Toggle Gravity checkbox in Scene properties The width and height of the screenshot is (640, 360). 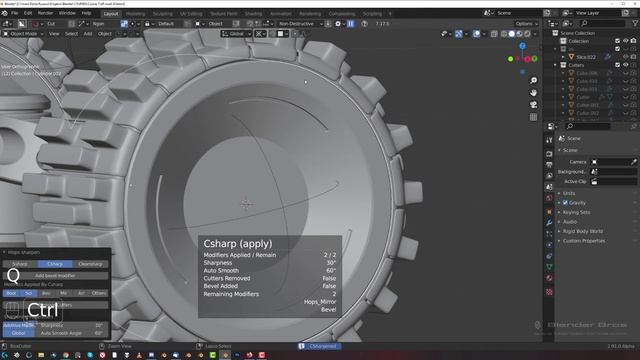point(565,202)
